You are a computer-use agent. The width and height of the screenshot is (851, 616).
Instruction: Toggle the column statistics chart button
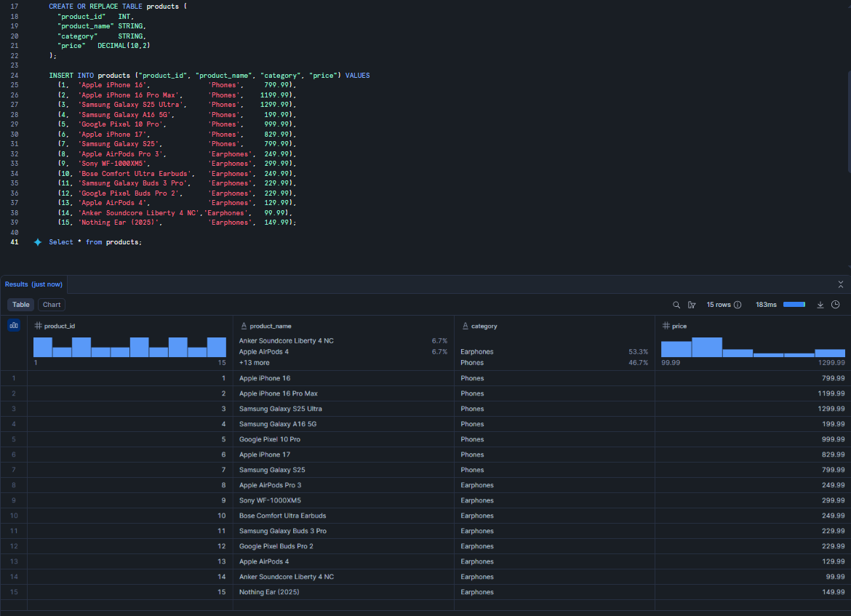point(14,326)
